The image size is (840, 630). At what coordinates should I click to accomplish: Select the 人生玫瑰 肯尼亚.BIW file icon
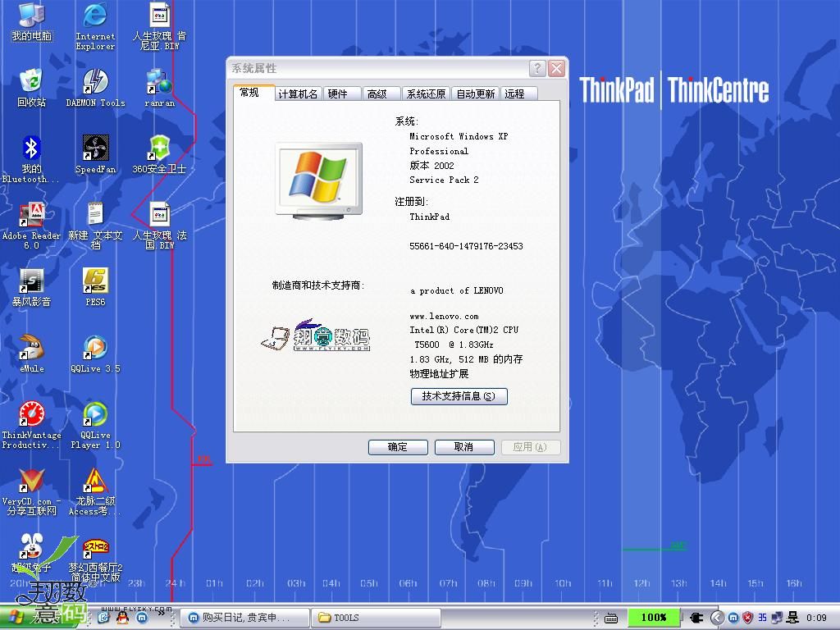[159, 25]
